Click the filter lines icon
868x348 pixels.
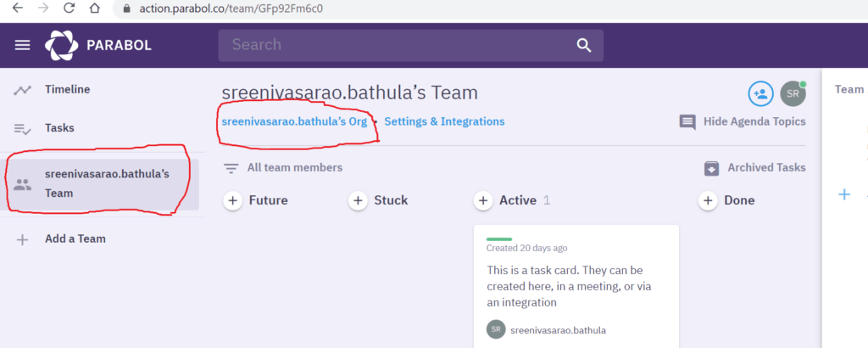point(231,168)
